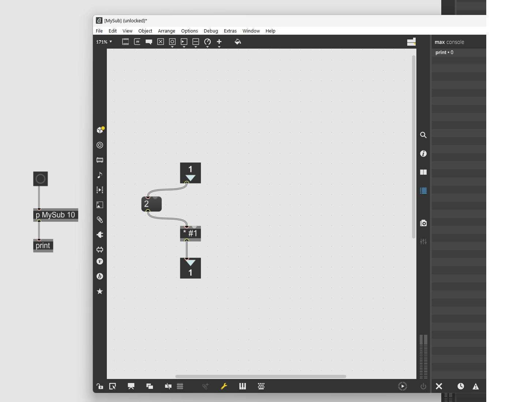Toggle the grid display icon
The image size is (532, 402).
(x=180, y=386)
